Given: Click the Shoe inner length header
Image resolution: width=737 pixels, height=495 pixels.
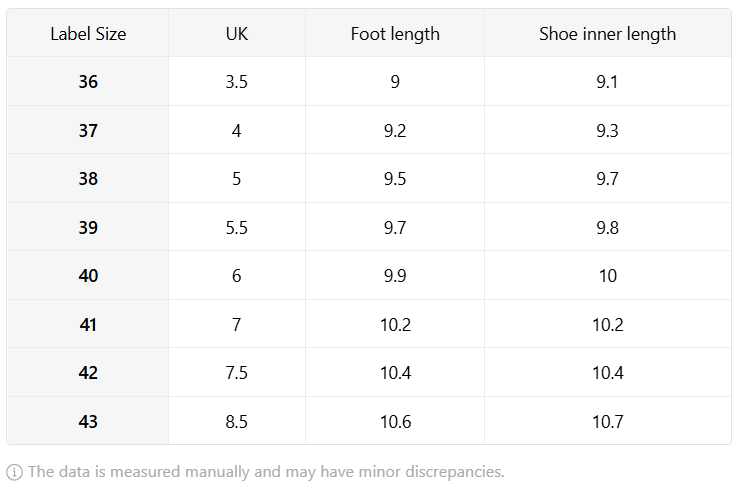Looking at the screenshot, I should (607, 33).
